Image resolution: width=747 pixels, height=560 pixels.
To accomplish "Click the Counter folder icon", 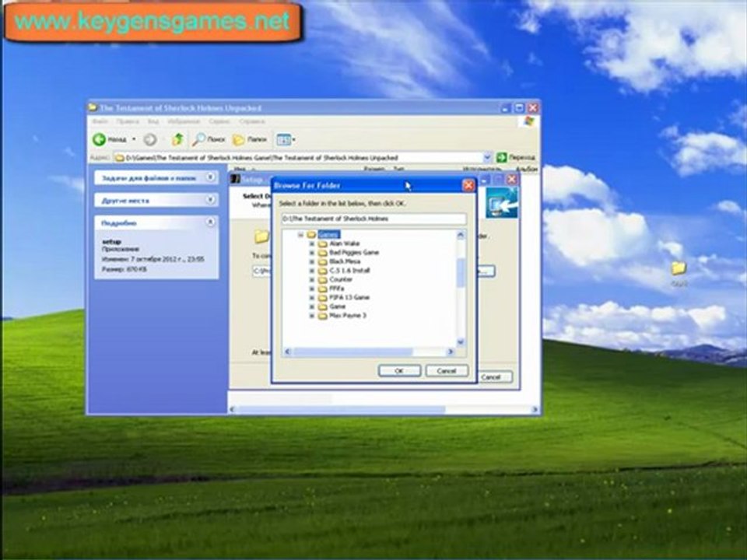I will click(322, 279).
